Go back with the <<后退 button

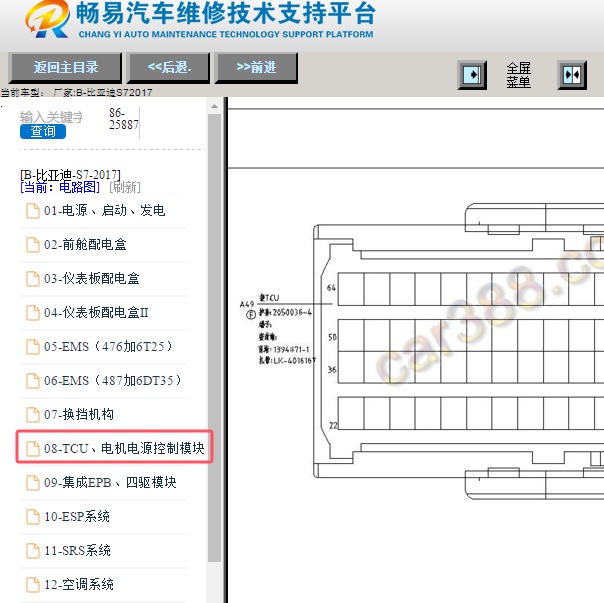tap(168, 68)
